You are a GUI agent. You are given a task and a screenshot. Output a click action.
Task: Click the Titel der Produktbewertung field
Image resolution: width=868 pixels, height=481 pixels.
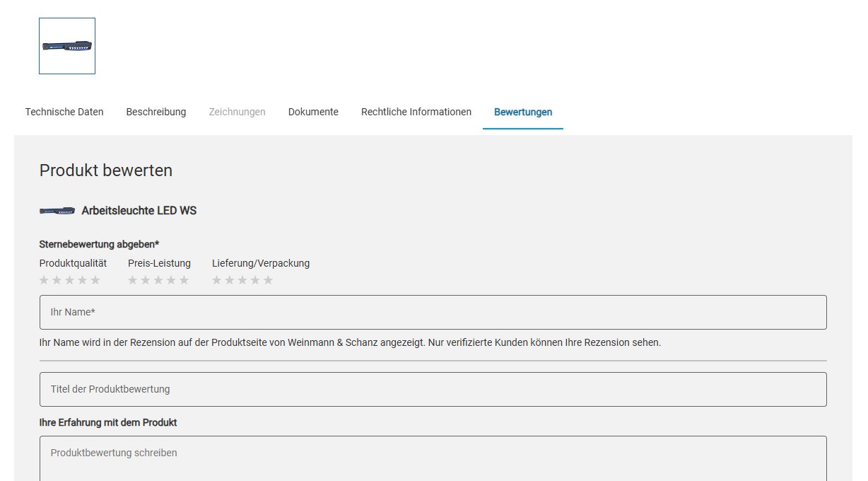[x=433, y=389]
